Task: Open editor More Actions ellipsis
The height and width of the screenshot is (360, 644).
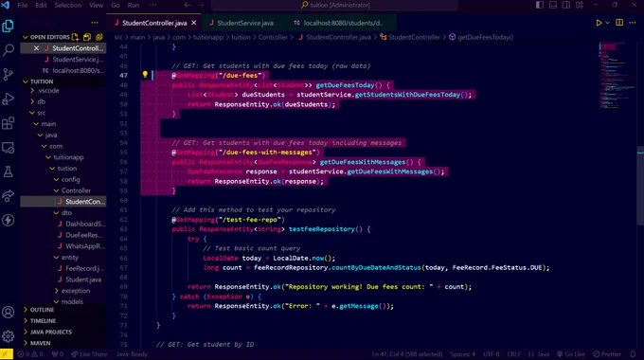Action: [x=633, y=23]
